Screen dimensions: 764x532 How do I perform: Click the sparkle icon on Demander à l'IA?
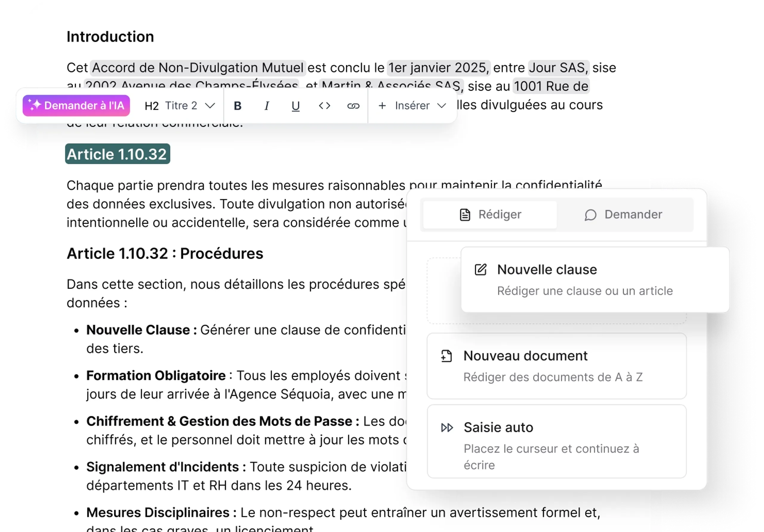(x=35, y=105)
